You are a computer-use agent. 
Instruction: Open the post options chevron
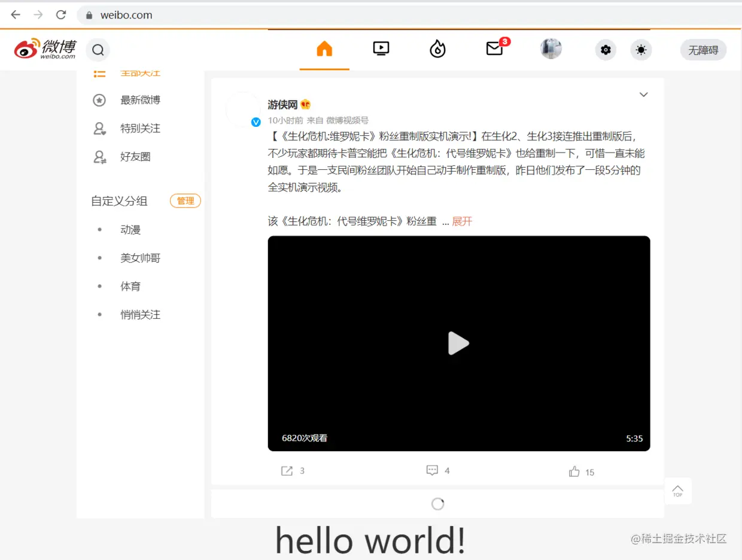(x=644, y=95)
